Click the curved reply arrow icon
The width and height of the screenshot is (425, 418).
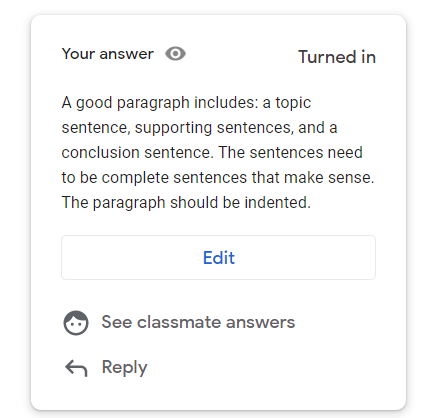point(76,368)
